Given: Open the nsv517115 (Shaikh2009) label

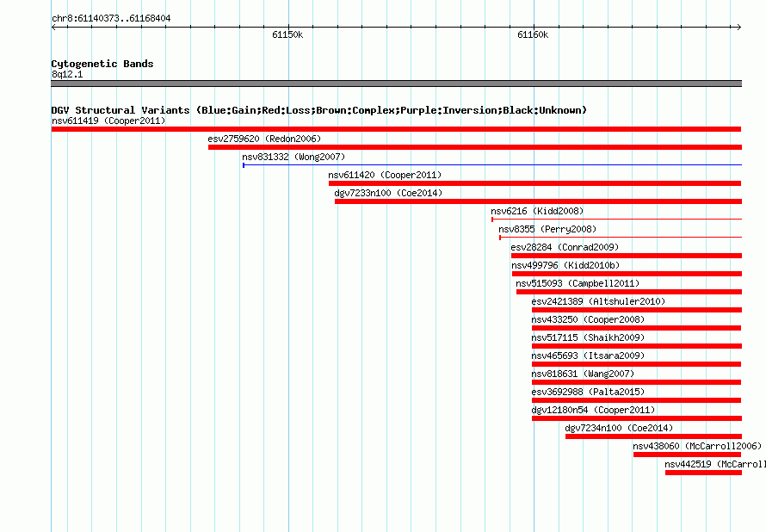Looking at the screenshot, I should click(588, 337).
